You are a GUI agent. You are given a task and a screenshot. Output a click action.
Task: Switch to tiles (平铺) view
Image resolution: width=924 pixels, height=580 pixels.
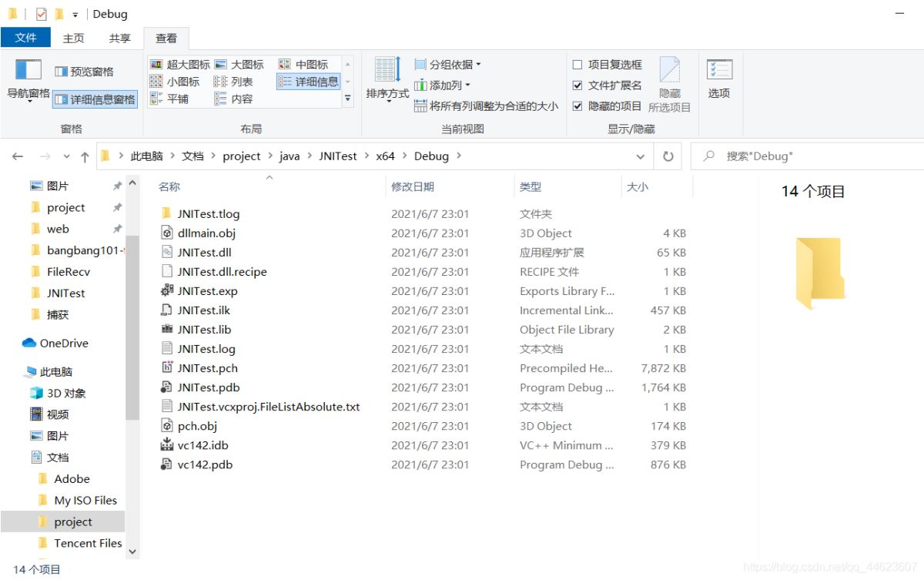(169, 99)
